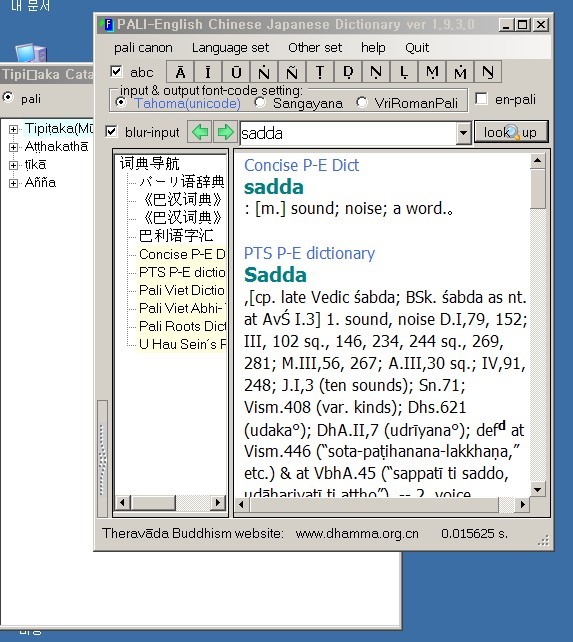573x642 pixels.
Task: Click the 0.015625 s. status bar time
Action: (x=474, y=533)
